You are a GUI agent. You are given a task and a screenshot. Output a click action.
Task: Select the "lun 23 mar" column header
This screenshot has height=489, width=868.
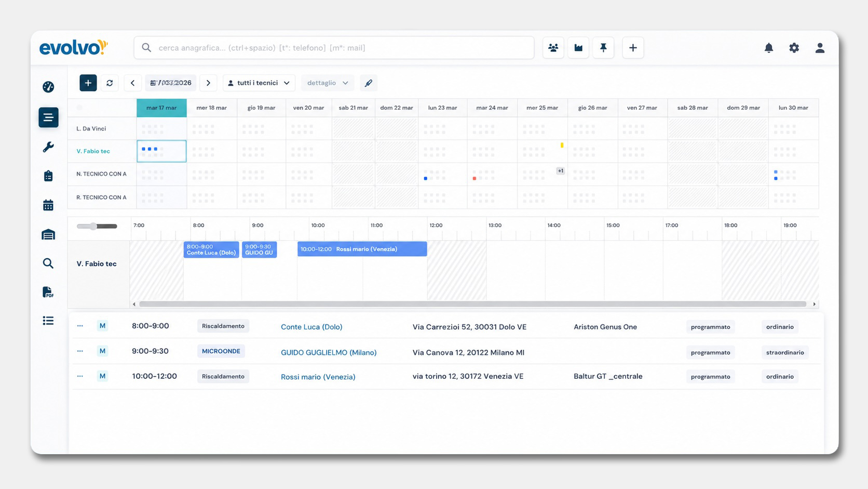[443, 108]
